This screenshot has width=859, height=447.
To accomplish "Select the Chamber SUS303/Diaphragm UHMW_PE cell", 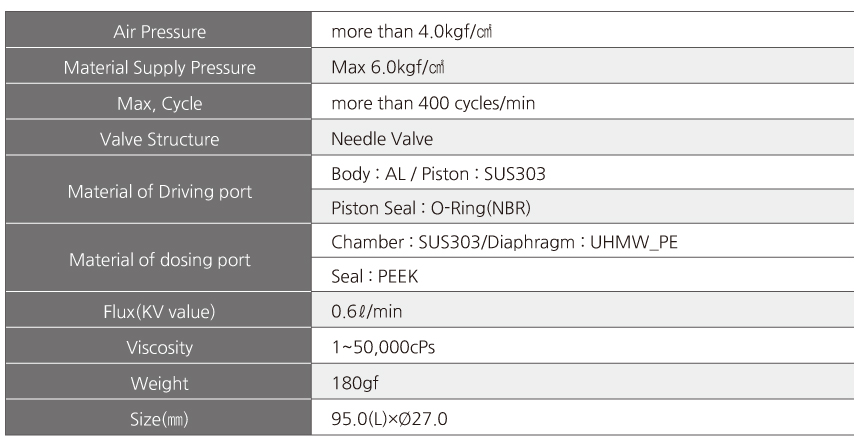I will pos(582,241).
